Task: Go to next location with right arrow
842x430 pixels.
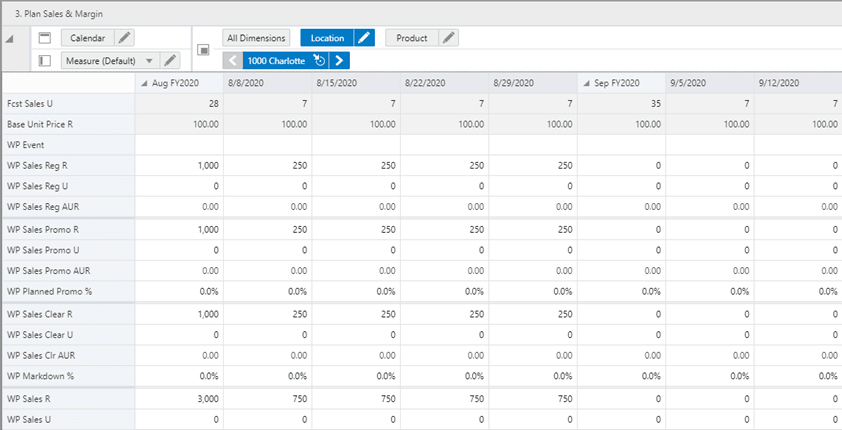Action: pyautogui.click(x=339, y=61)
